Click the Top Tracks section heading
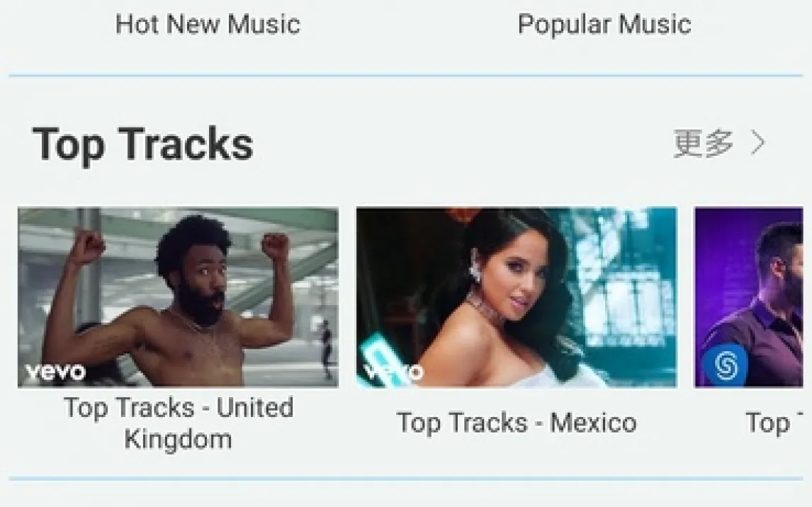 [x=143, y=144]
